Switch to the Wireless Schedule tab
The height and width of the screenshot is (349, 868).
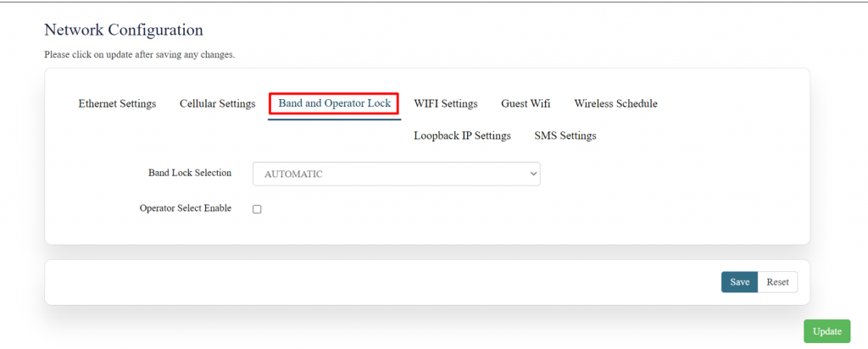coord(615,103)
